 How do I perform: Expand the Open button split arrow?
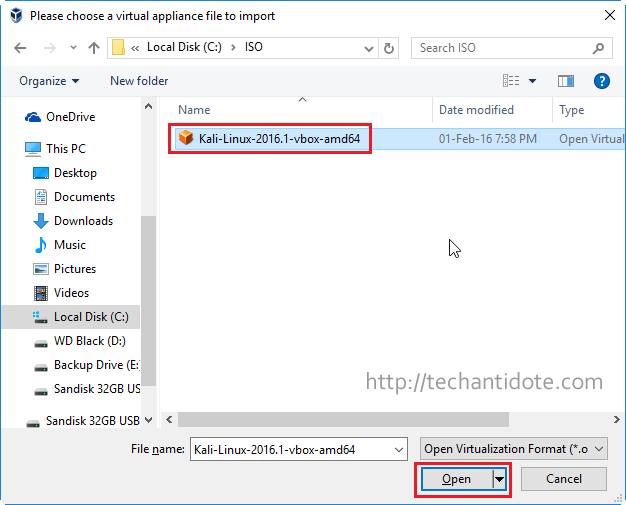click(x=499, y=479)
